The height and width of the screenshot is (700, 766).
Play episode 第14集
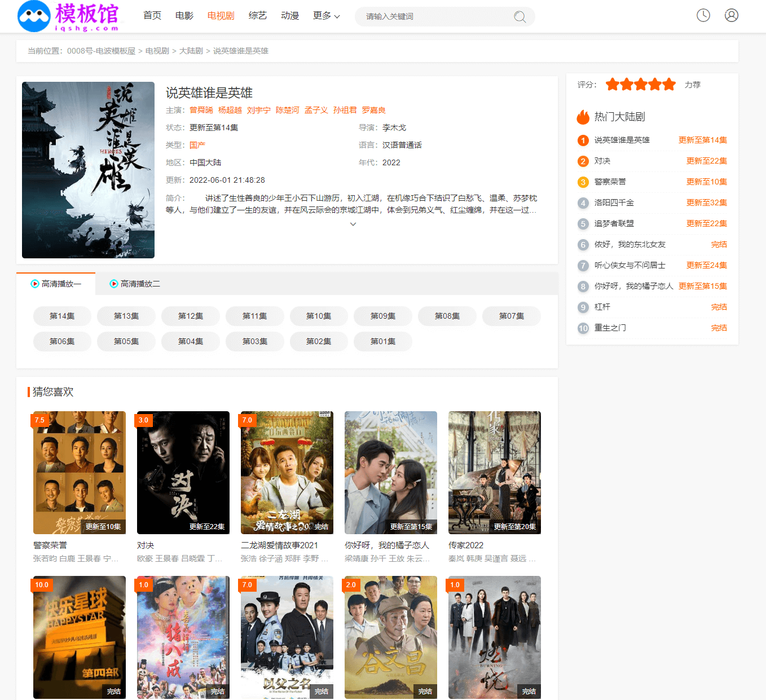pos(62,316)
